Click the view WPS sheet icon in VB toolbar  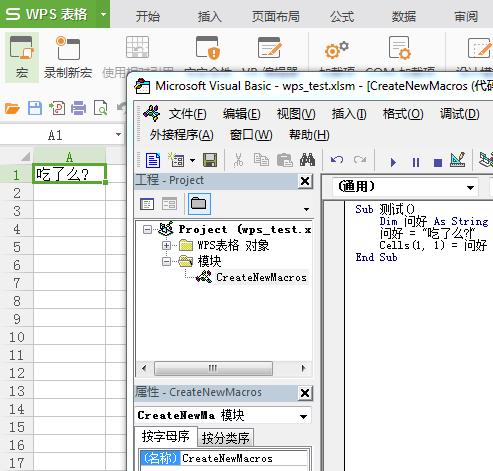[x=153, y=161]
